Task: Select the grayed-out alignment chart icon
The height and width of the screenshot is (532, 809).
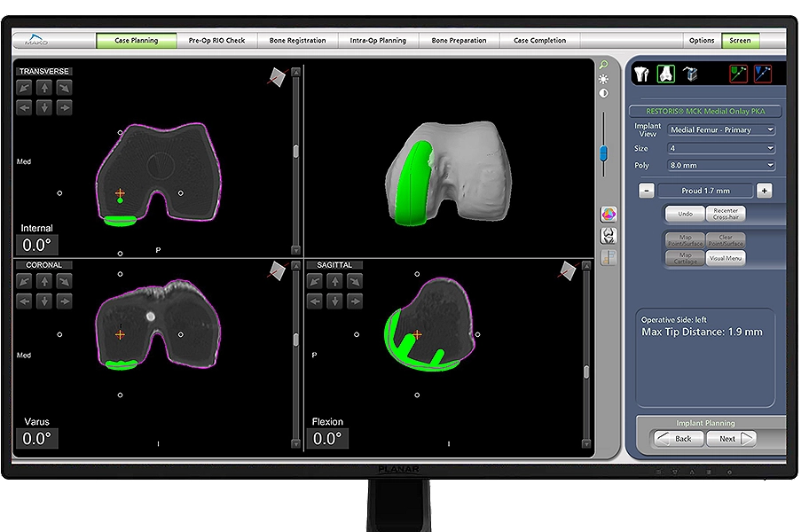Action: [609, 257]
